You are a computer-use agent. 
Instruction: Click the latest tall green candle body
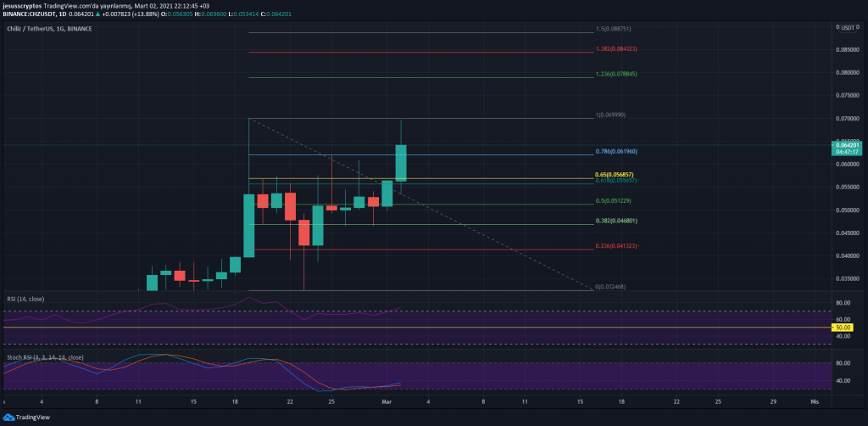(x=401, y=163)
